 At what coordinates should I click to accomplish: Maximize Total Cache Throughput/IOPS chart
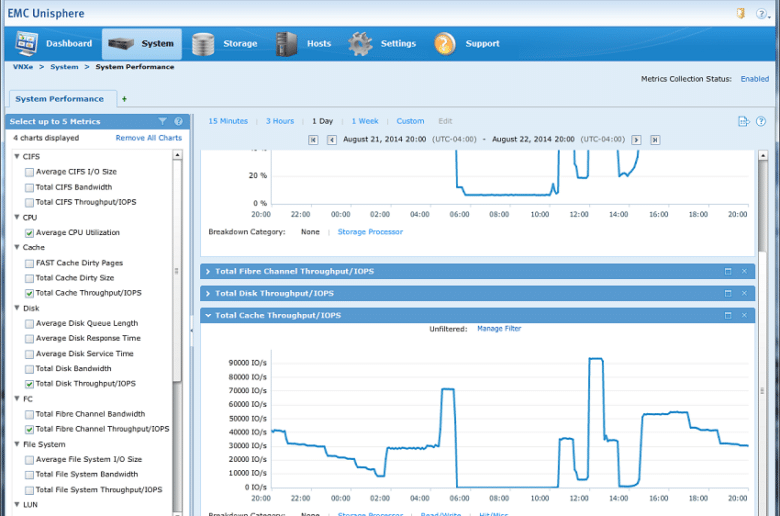(728, 315)
